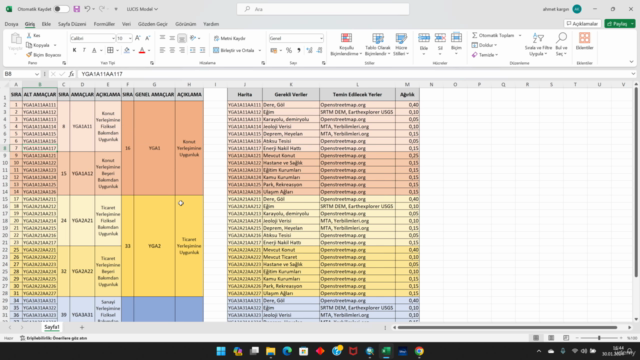Open the insert function fx dialog
640x360 pixels.
click(71, 74)
